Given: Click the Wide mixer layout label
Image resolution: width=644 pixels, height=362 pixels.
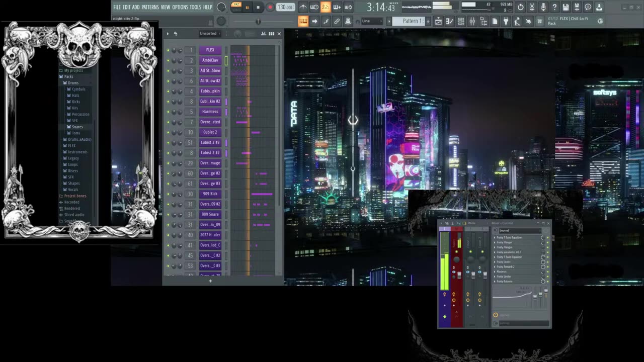Looking at the screenshot, I should coord(471,223).
